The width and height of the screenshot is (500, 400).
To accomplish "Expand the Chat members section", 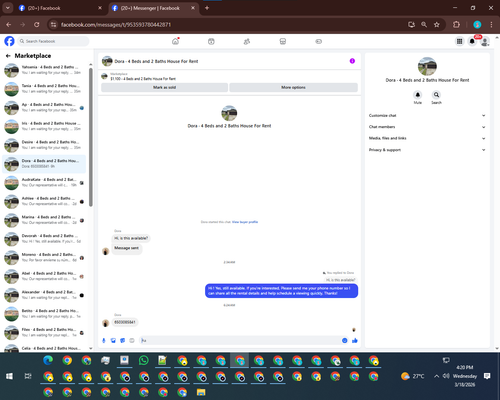I will click(427, 127).
